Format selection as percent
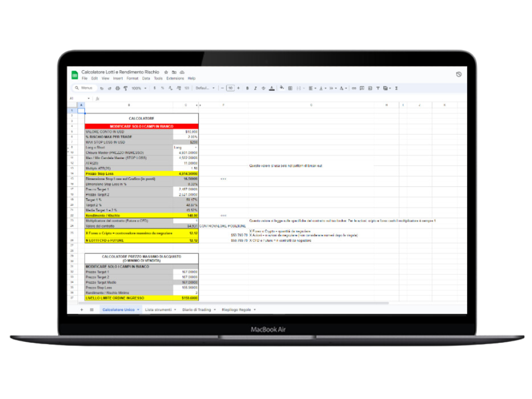The width and height of the screenshot is (532, 399). click(x=162, y=88)
